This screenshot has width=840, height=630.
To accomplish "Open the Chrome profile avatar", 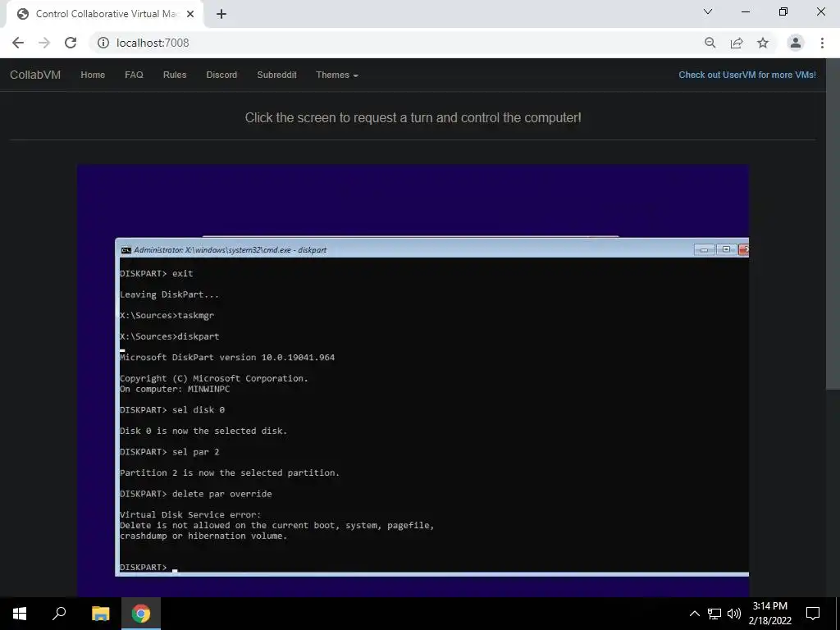I will (796, 43).
